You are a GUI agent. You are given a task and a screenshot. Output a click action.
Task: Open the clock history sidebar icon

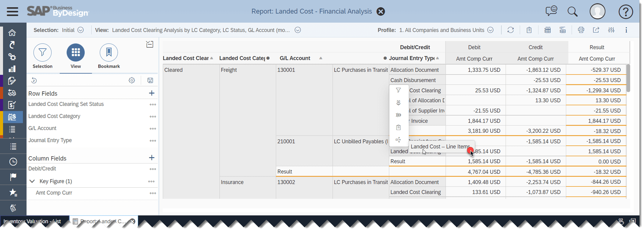tap(13, 161)
